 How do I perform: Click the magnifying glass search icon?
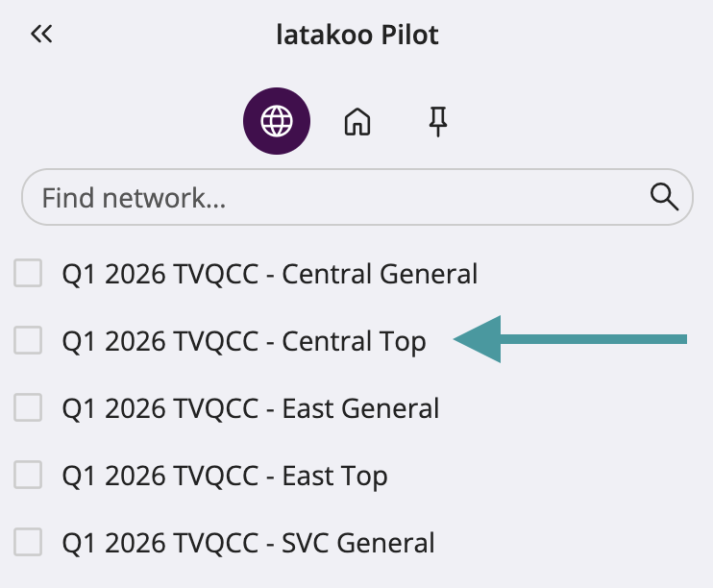pyautogui.click(x=665, y=197)
